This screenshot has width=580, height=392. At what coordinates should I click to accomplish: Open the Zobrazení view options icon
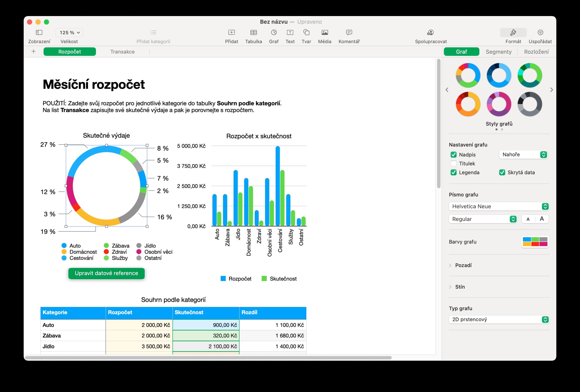(x=39, y=32)
